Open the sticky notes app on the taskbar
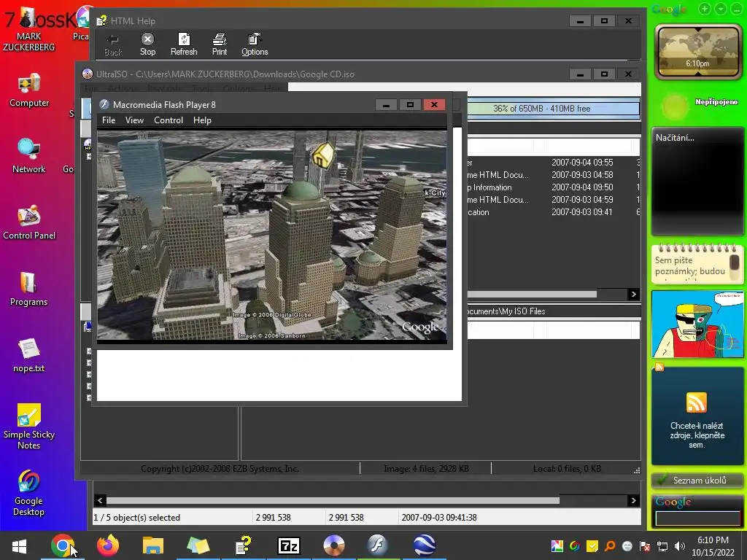Viewport: 747px width, 560px height. (198, 545)
